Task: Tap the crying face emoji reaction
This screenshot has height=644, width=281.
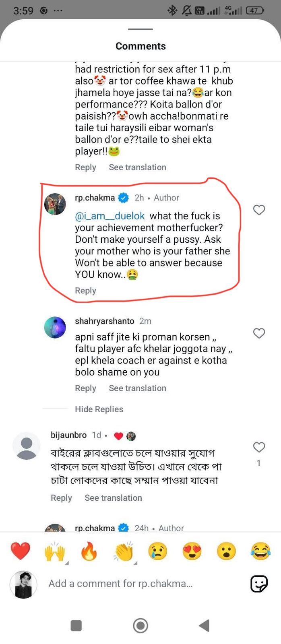Action: pos(158,551)
